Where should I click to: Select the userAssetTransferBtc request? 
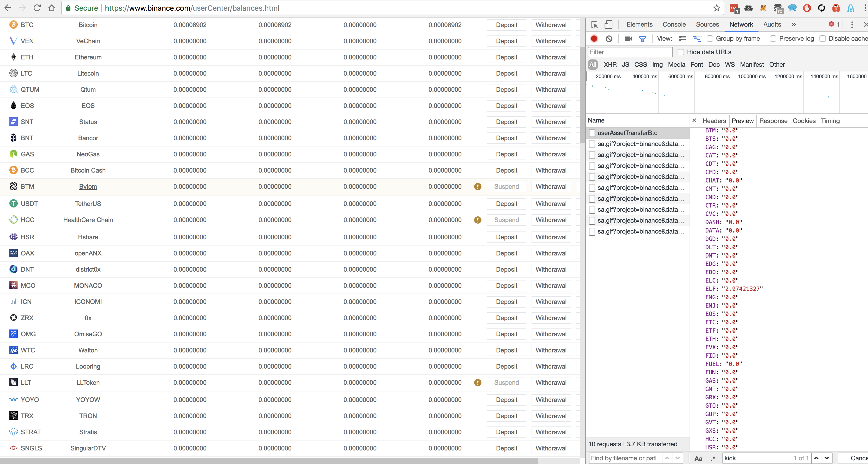coord(637,133)
